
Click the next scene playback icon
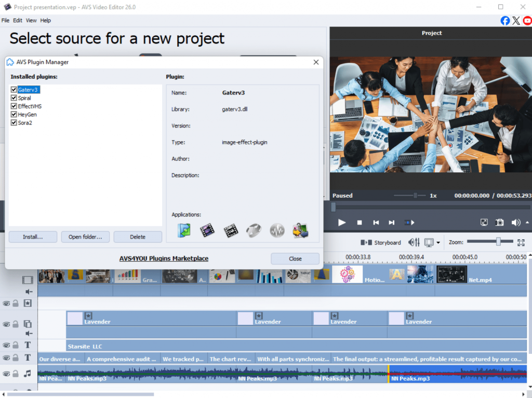click(x=409, y=223)
